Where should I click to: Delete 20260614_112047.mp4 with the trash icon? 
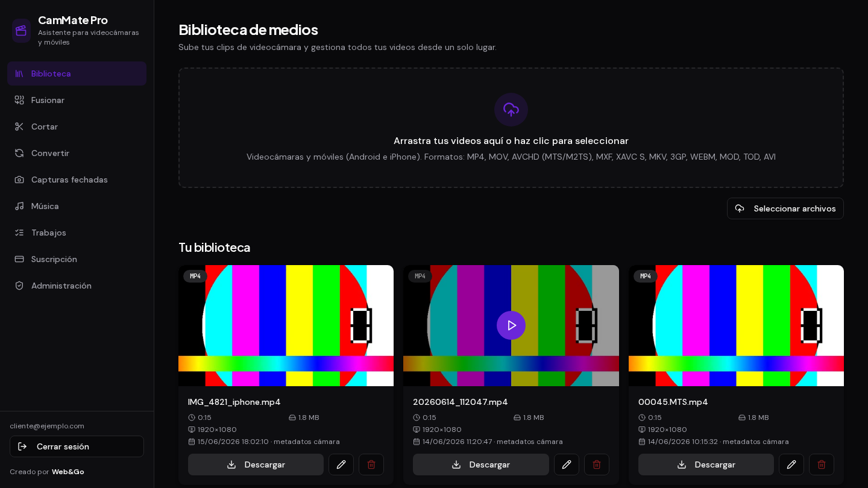[x=597, y=465]
